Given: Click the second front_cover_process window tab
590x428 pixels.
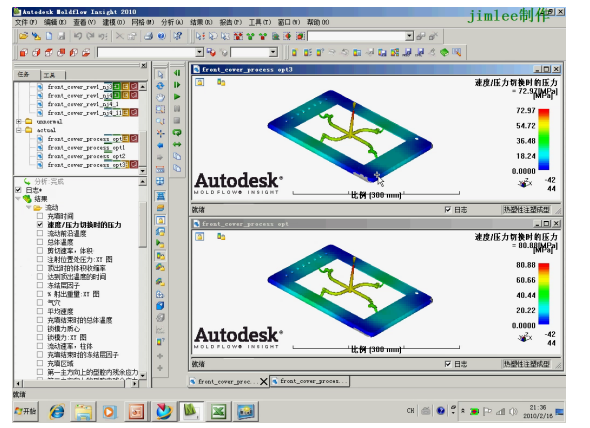Looking at the screenshot, I should coord(310,381).
